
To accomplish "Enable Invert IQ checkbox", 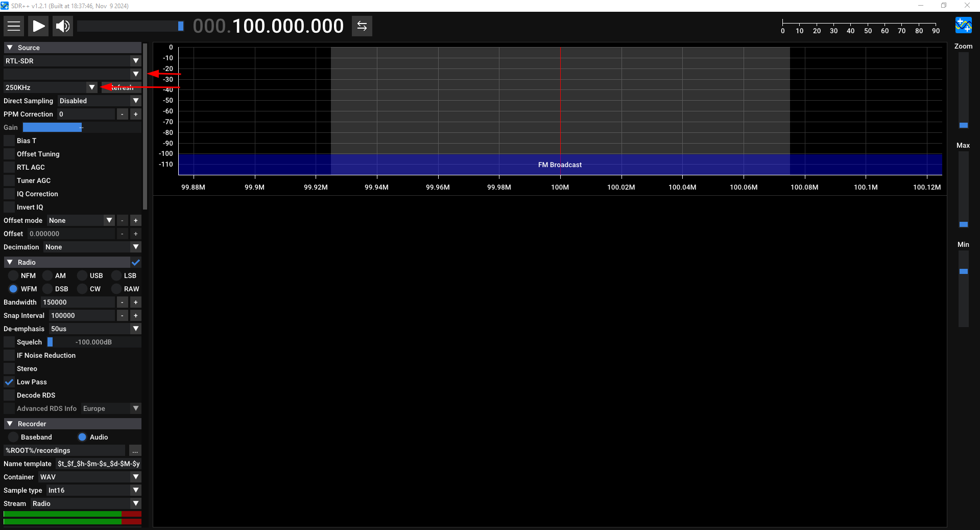I will 9,207.
